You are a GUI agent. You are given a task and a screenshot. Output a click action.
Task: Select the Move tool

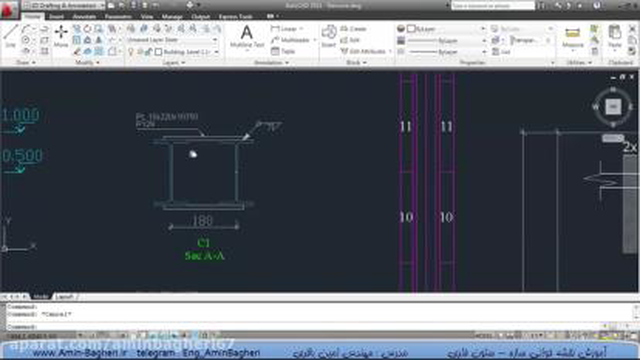click(61, 36)
